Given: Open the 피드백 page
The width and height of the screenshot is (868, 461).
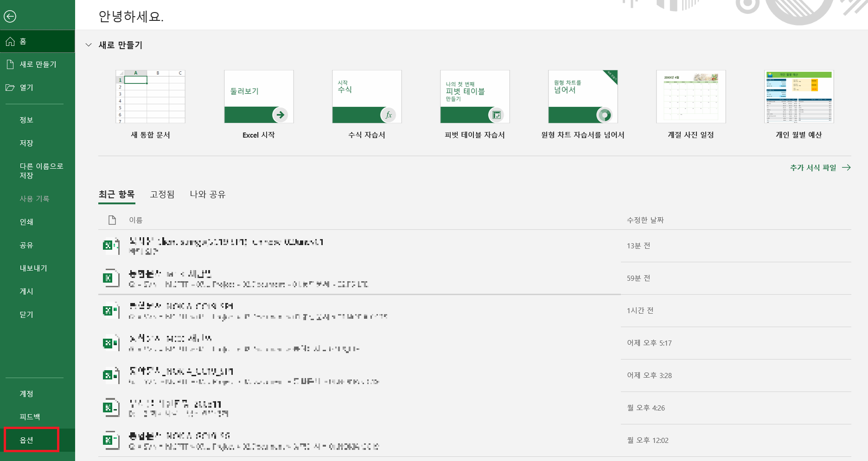Looking at the screenshot, I should 38,417.
